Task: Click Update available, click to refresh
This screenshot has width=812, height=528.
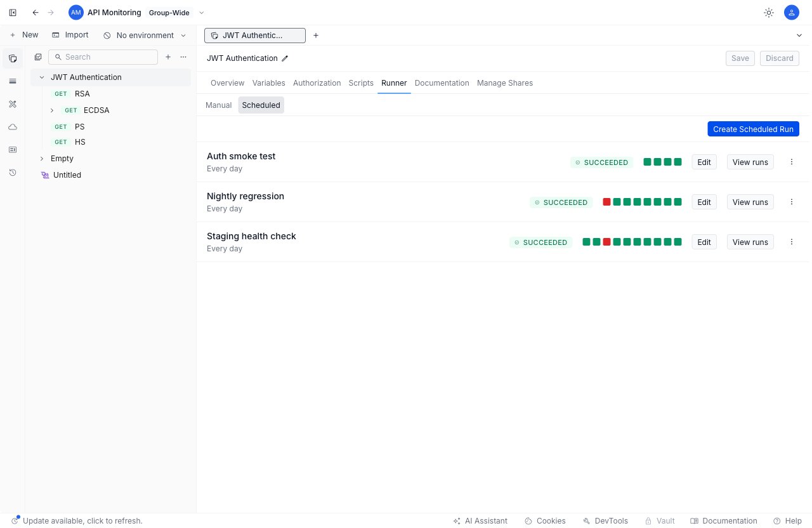Action: [76, 521]
